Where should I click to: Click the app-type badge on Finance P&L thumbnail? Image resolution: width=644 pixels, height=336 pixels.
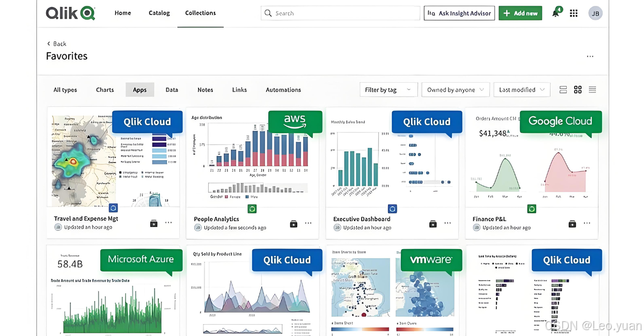click(x=531, y=208)
